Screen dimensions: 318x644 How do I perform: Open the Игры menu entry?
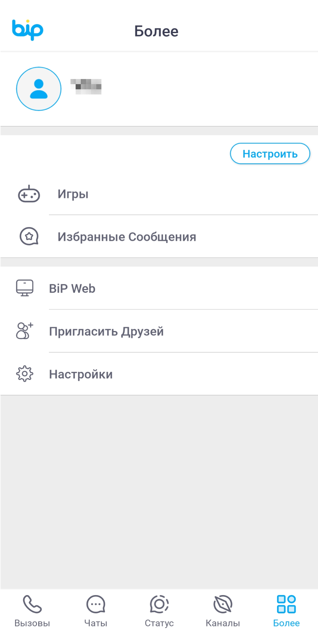pos(73,194)
